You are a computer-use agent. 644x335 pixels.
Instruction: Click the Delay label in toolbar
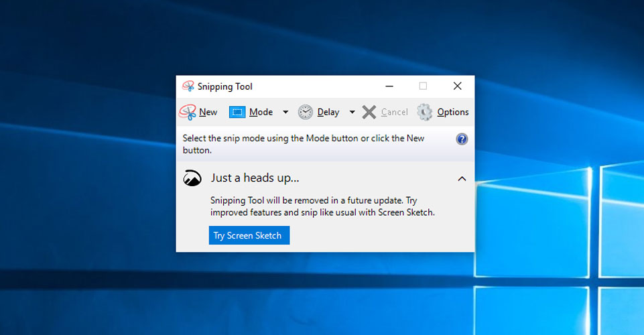pos(328,113)
